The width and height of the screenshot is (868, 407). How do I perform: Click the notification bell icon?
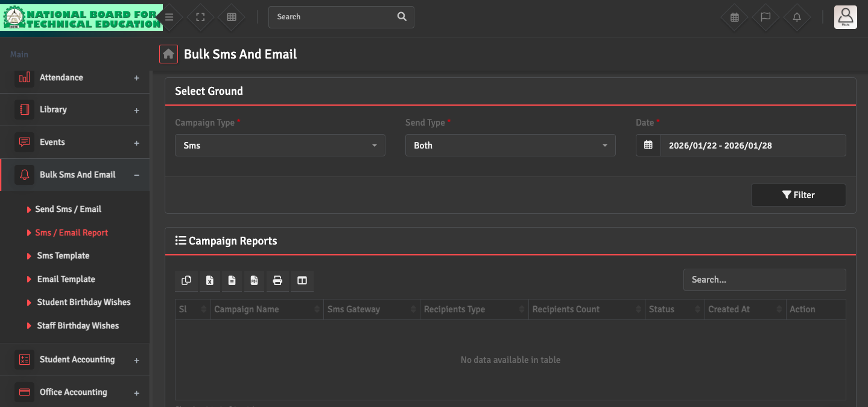pyautogui.click(x=797, y=18)
